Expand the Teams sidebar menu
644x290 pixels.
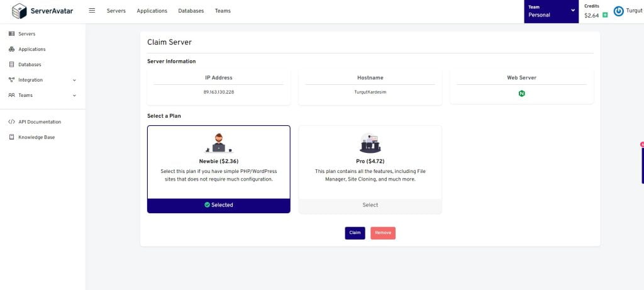tap(42, 95)
